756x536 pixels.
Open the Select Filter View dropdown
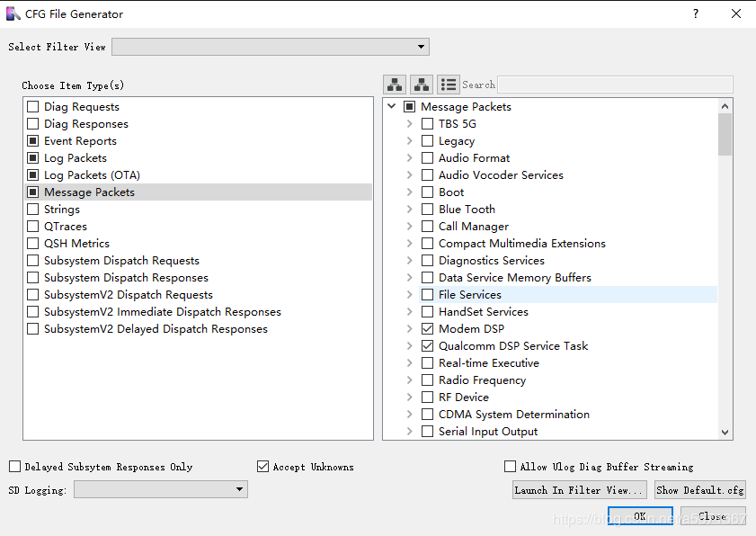[x=271, y=47]
